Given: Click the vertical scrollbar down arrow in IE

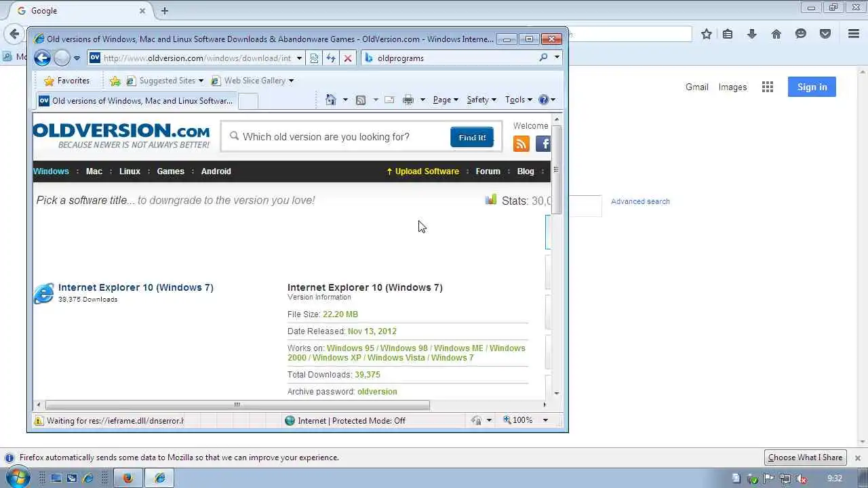Looking at the screenshot, I should tap(557, 393).
